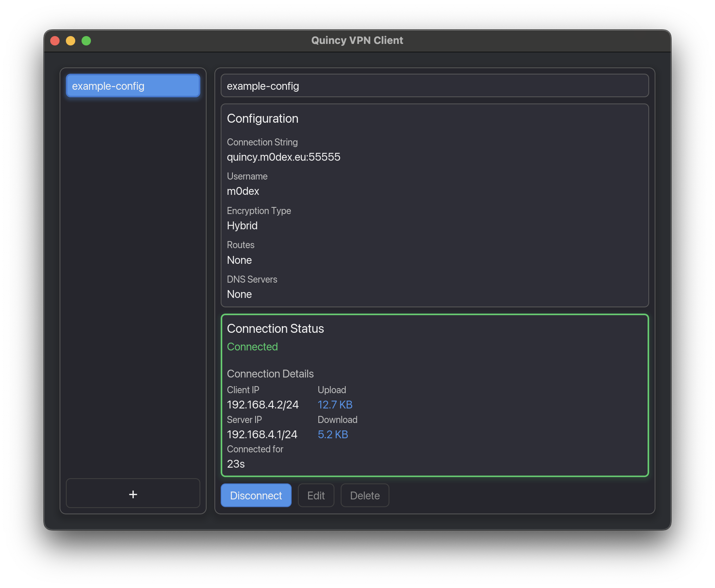Click the Connection Status heading
Viewport: 715px width, 588px height.
click(276, 328)
